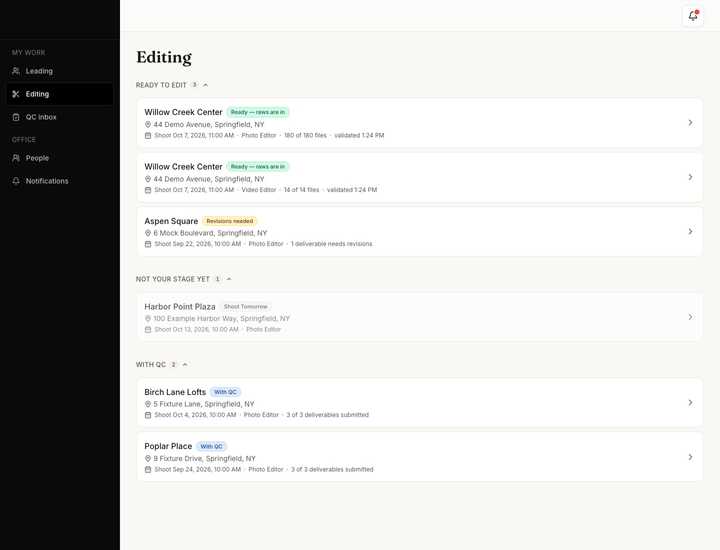Collapse the With QC section
Image resolution: width=720 pixels, height=550 pixels.
[x=185, y=365]
